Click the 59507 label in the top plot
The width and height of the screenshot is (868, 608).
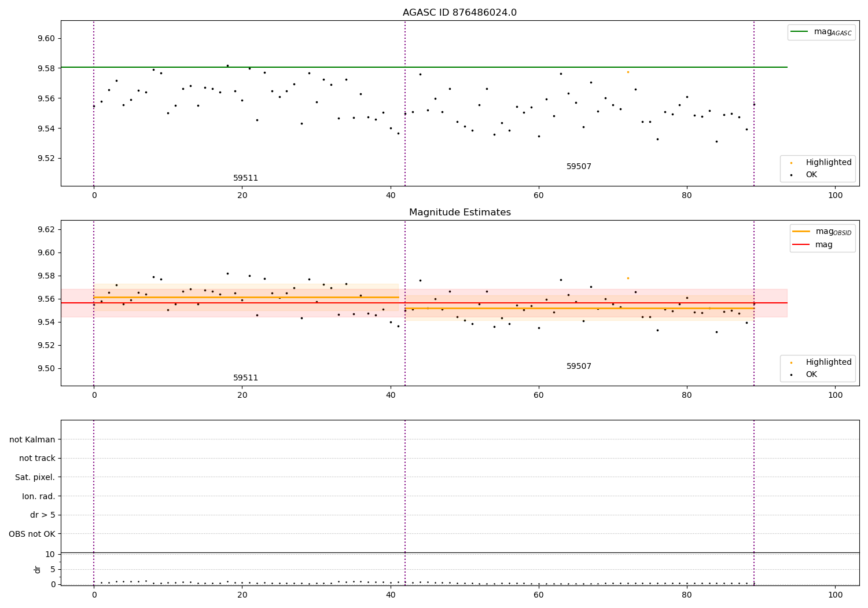click(x=579, y=167)
